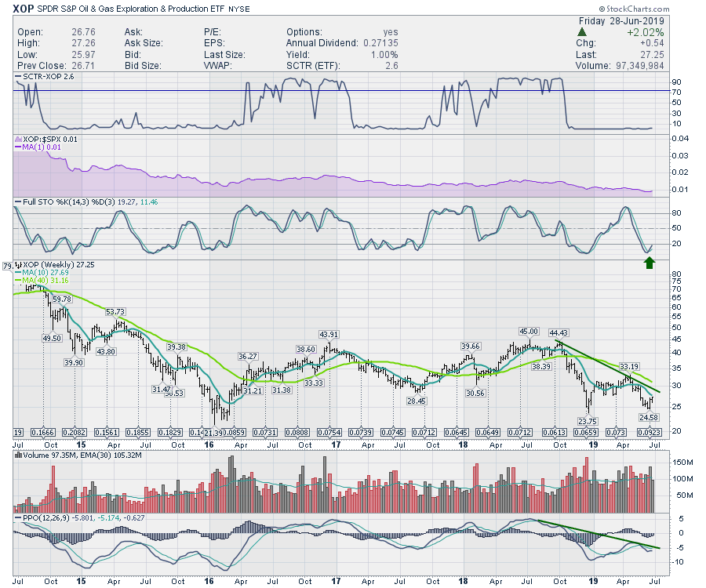This screenshot has width=706, height=588.
Task: Click the 39.90 price low label
Action: point(74,363)
